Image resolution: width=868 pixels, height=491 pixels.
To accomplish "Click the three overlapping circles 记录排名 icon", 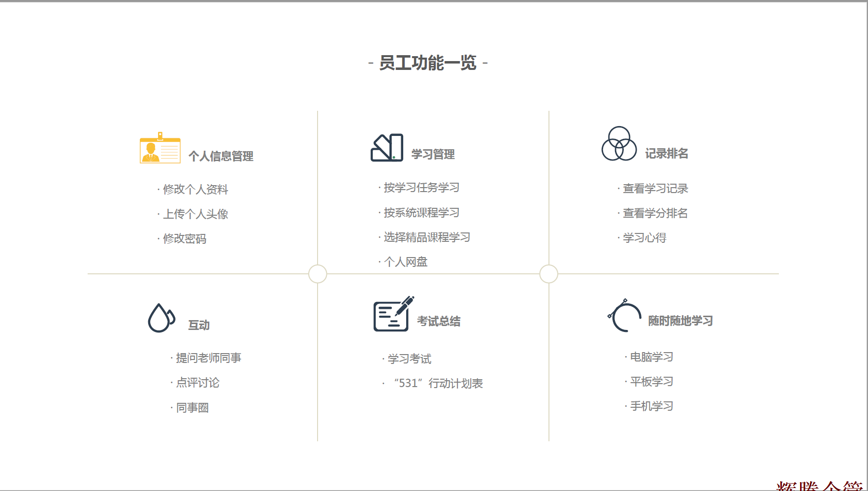I will point(619,144).
